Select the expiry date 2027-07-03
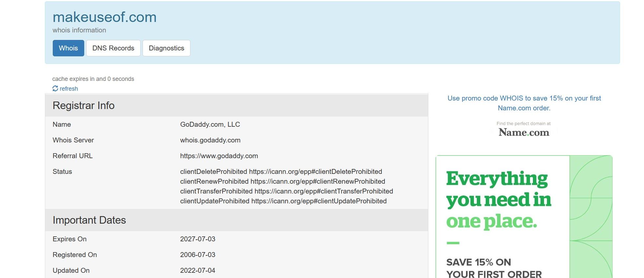This screenshot has height=278, width=644. click(x=198, y=239)
